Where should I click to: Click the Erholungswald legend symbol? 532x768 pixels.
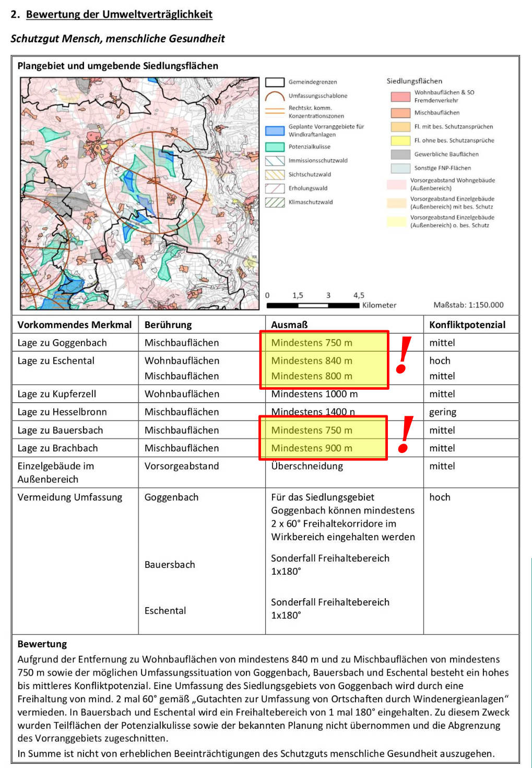click(x=275, y=189)
